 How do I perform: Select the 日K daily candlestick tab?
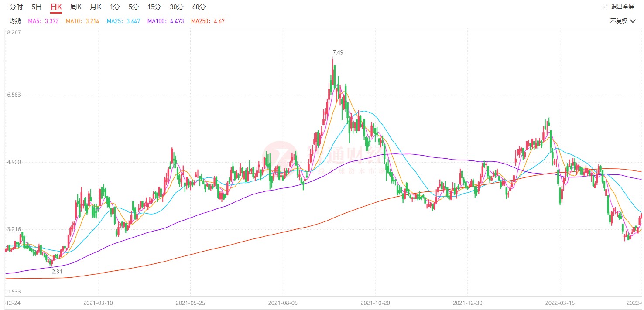tap(56, 7)
